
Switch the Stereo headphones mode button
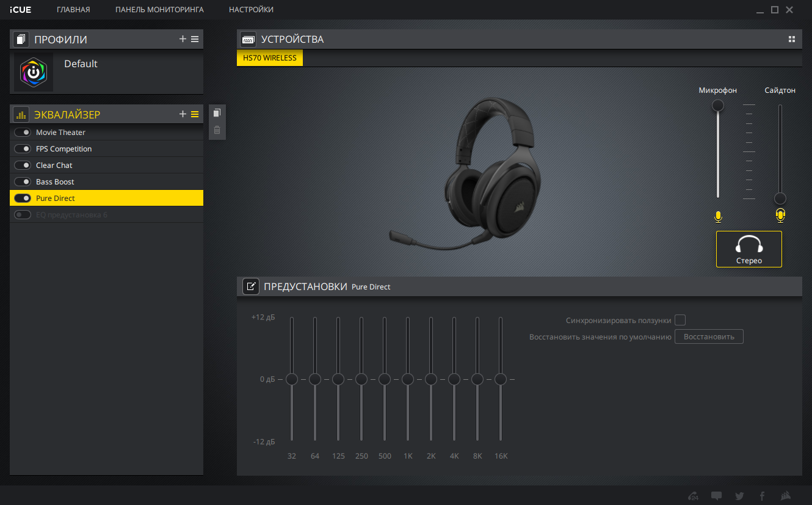coord(749,249)
